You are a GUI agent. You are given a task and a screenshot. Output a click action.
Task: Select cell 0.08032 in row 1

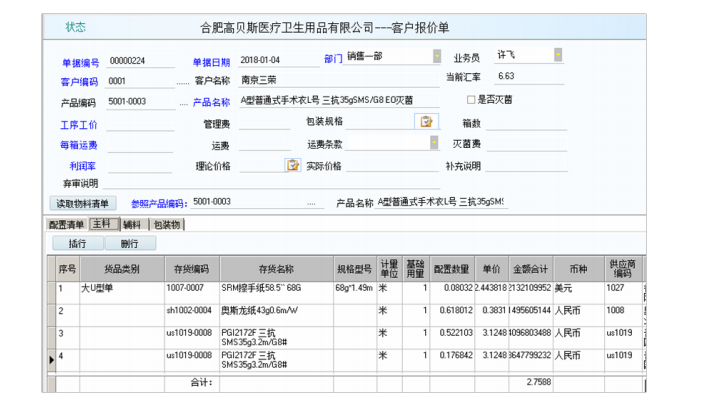pos(451,293)
